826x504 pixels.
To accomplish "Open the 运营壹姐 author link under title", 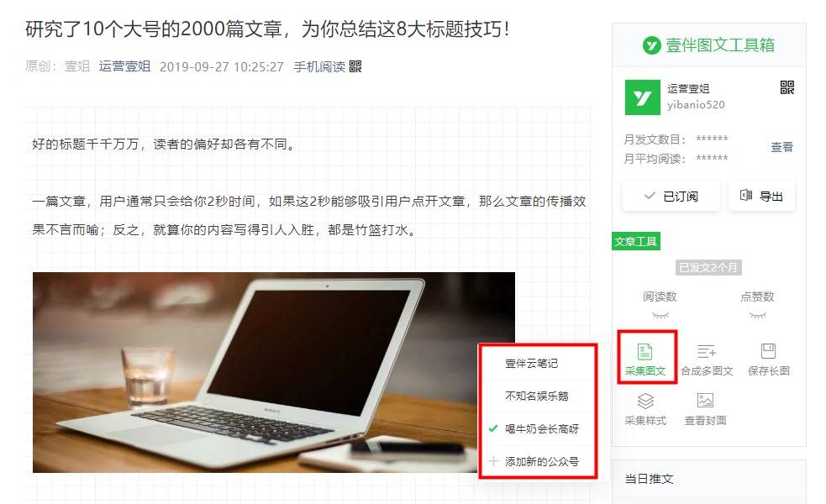I will tap(125, 66).
